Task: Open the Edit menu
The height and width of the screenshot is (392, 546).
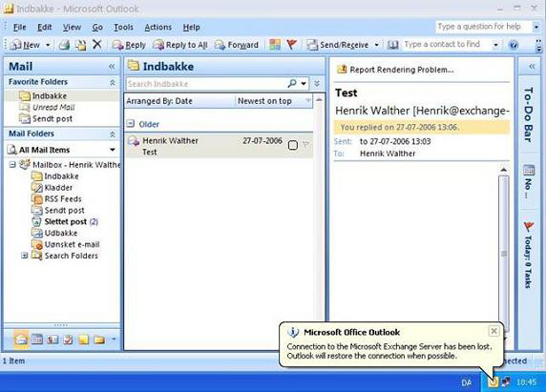Action: (45, 27)
